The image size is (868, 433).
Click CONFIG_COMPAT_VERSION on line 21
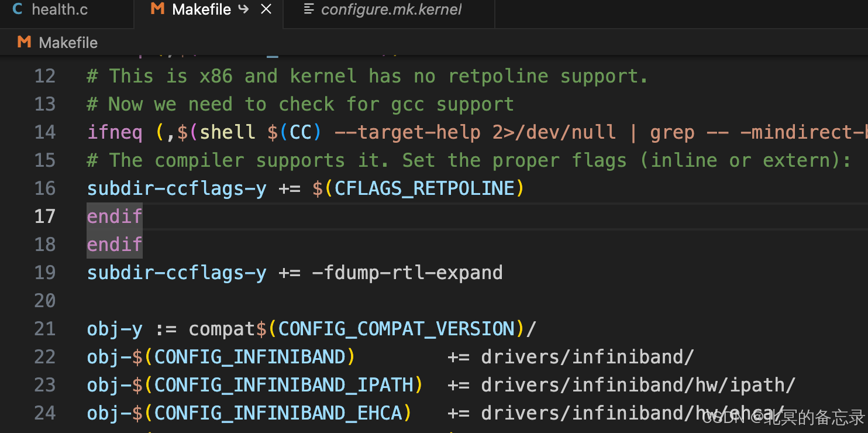tap(397, 329)
